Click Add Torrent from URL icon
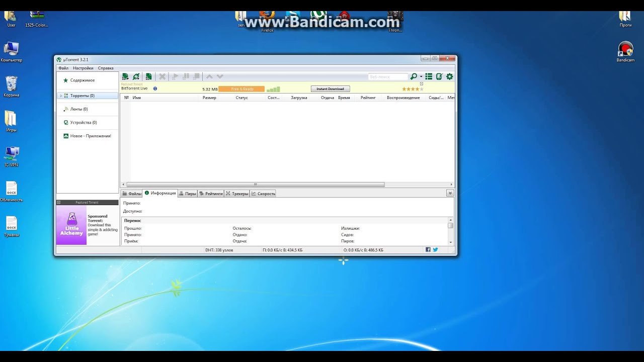Image resolution: width=644 pixels, height=362 pixels. (x=136, y=76)
